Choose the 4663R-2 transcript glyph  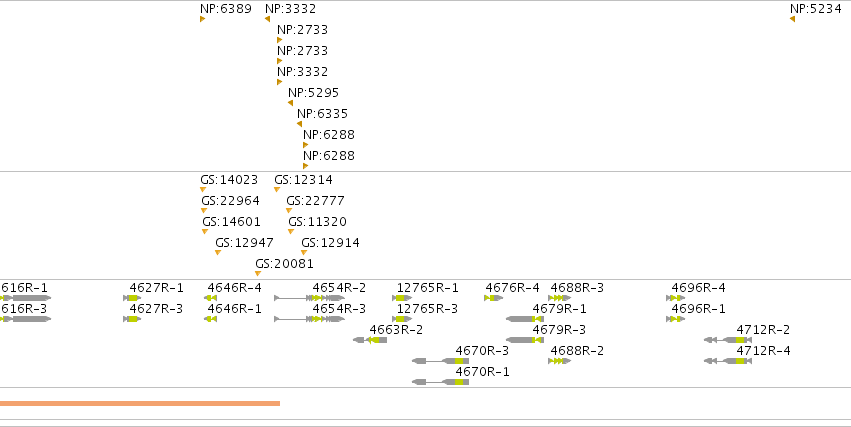(x=370, y=340)
